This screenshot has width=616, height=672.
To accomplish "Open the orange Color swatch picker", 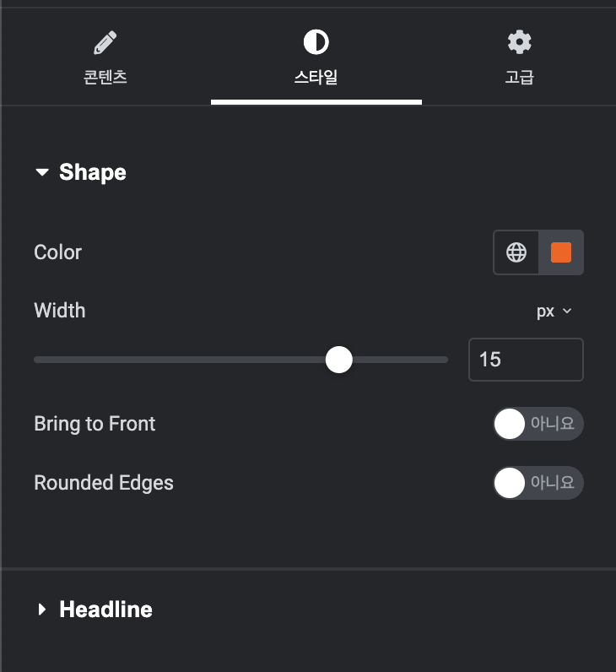I will 561,252.
